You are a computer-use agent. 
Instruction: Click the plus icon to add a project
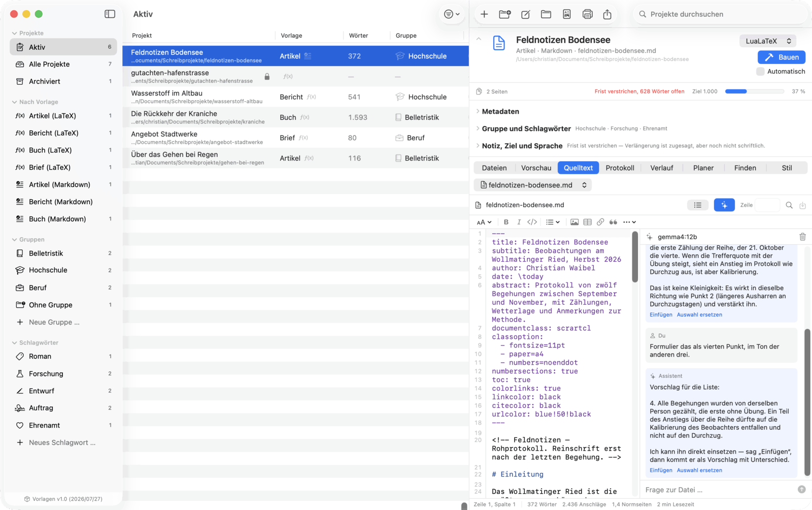click(x=484, y=14)
